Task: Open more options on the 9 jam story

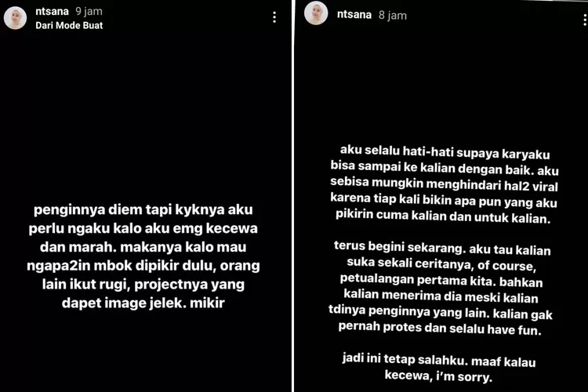Action: [x=274, y=17]
